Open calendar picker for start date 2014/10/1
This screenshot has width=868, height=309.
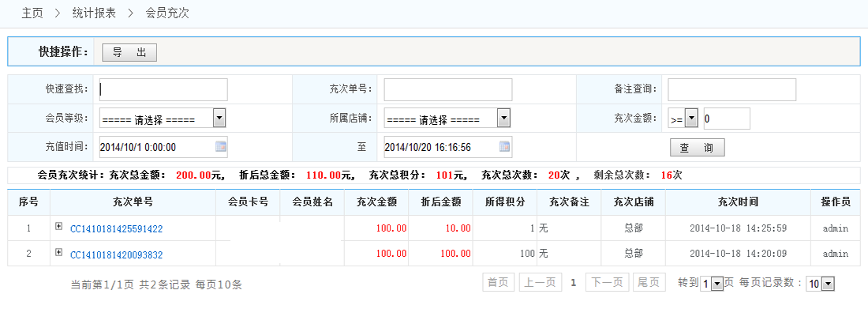click(220, 147)
